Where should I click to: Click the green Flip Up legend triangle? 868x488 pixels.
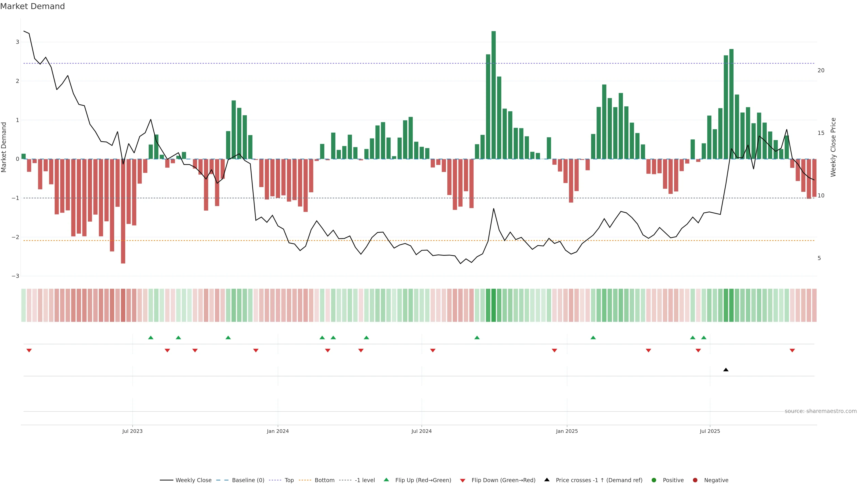[386, 480]
